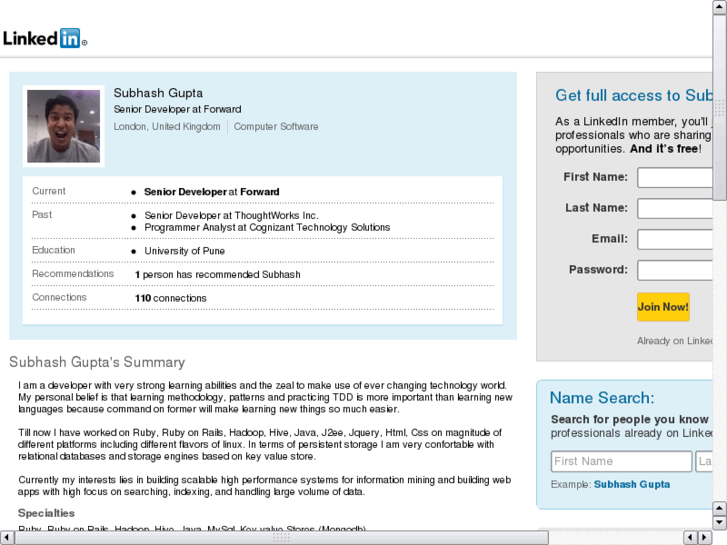Click into the Last Name signup field
727x545 pixels.
point(675,209)
